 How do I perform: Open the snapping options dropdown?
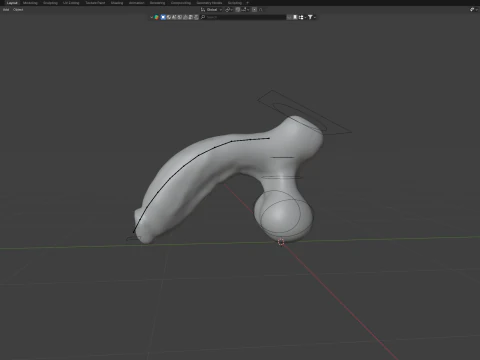(x=245, y=10)
